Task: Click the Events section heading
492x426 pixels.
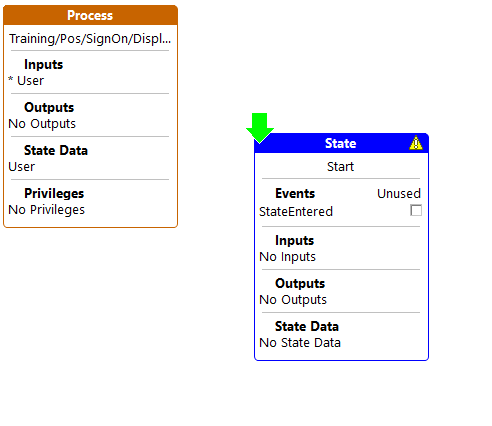Action: (295, 193)
